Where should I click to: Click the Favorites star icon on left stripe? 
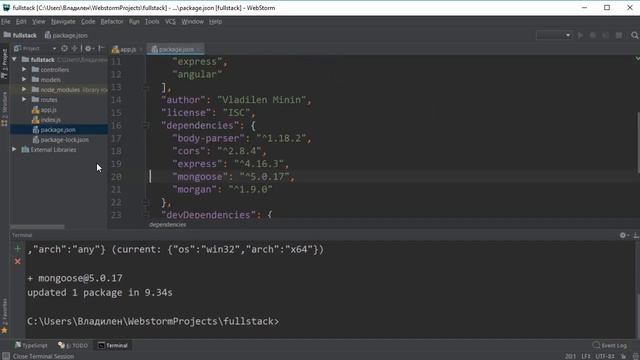[4, 330]
